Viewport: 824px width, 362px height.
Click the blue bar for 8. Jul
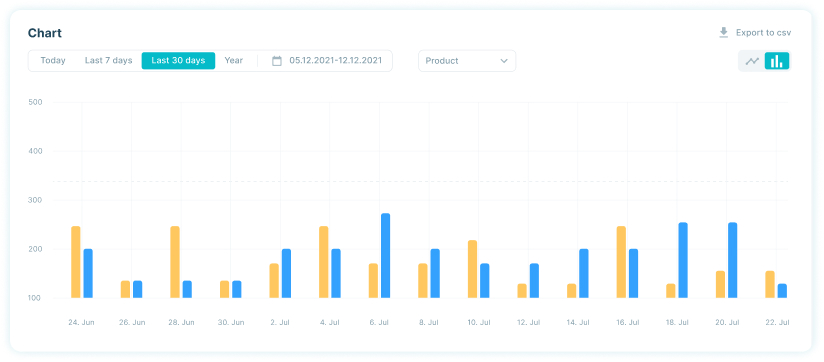point(435,274)
